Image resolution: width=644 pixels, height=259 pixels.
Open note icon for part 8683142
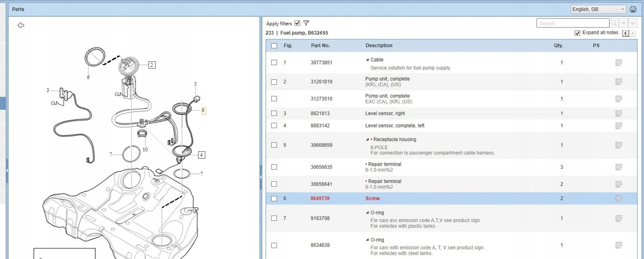[619, 126]
